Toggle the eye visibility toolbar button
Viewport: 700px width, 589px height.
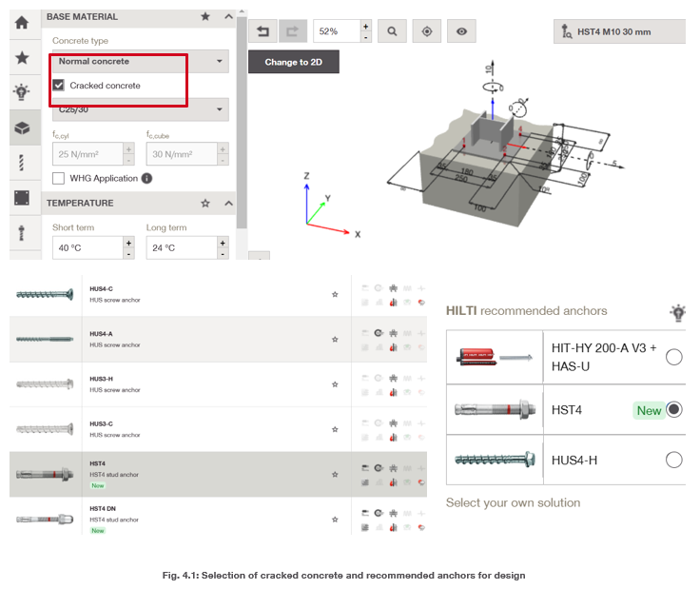461,30
